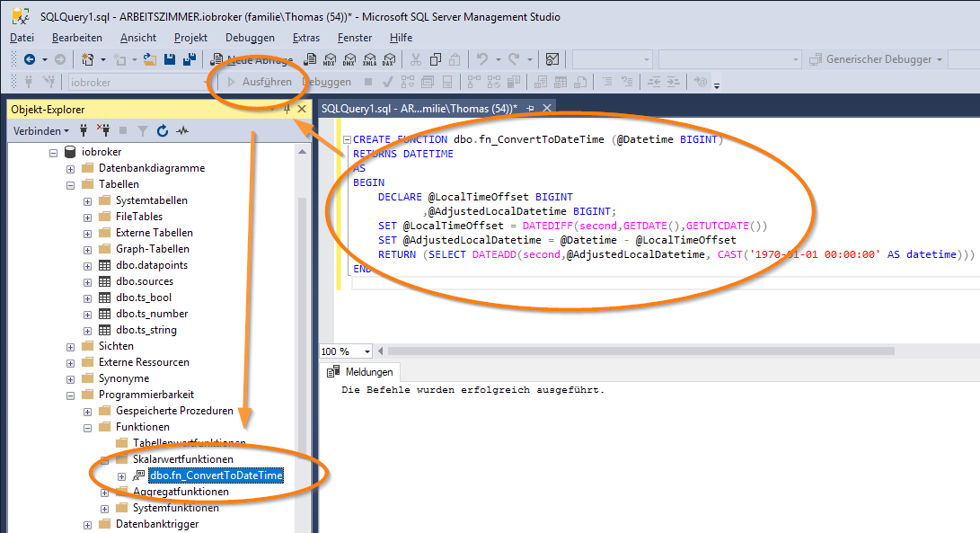Expand the dbo.ts_number table node
The image size is (980, 533).
click(87, 315)
